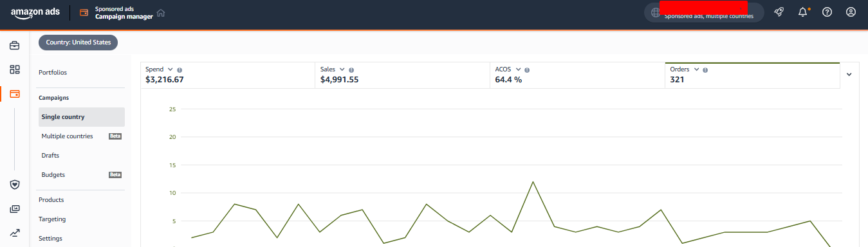Expand the Spend metric dropdown

pyautogui.click(x=171, y=69)
